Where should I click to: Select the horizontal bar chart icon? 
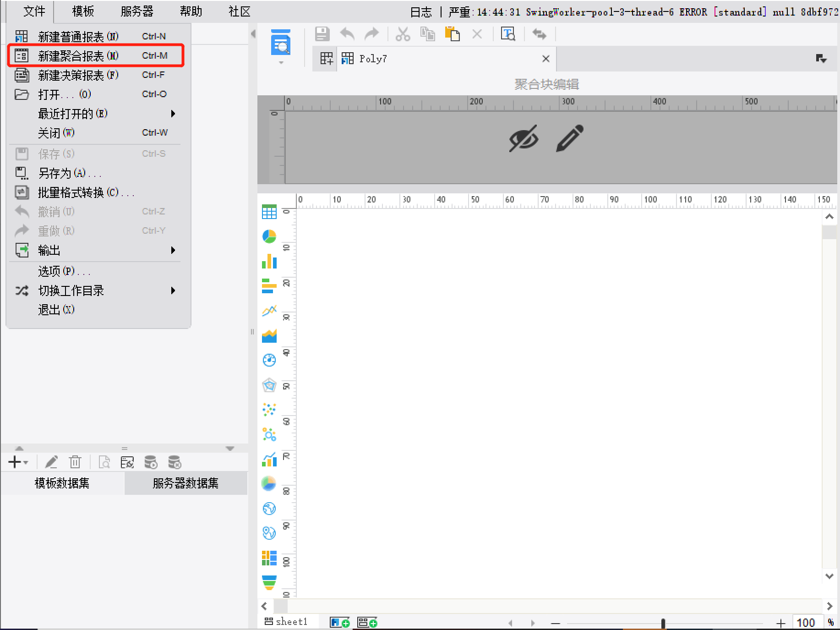(x=269, y=286)
